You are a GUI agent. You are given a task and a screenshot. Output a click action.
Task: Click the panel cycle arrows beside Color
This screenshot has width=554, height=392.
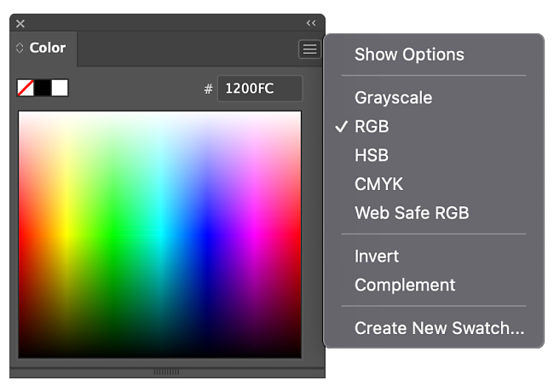[x=20, y=49]
